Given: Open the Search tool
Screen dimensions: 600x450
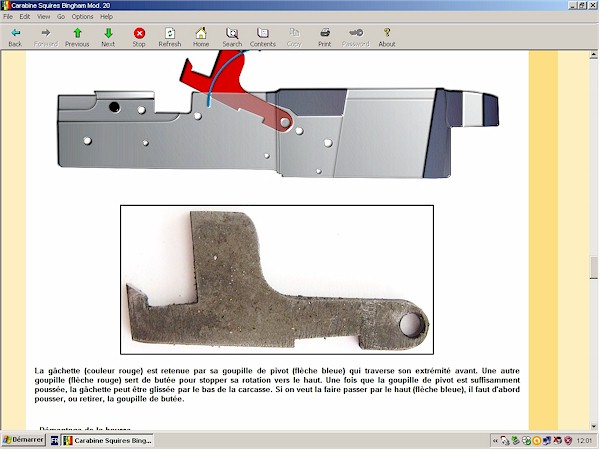Looking at the screenshot, I should tap(232, 37).
